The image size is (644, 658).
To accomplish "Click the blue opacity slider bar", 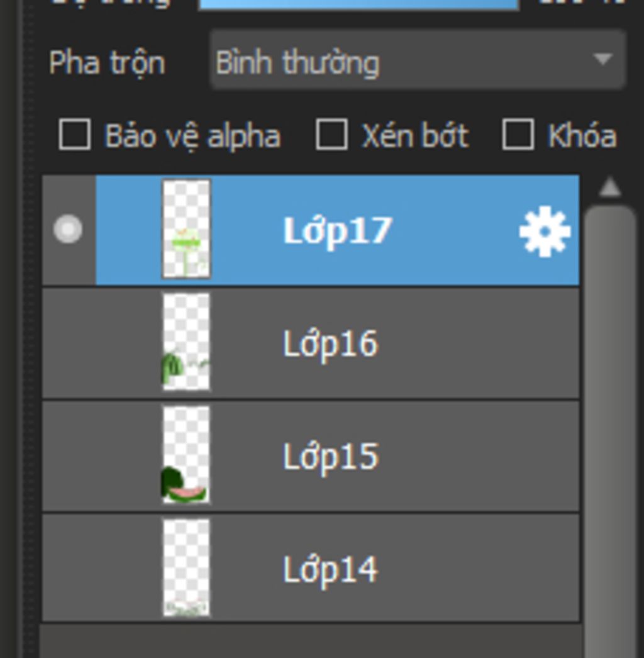I will [x=358, y=4].
